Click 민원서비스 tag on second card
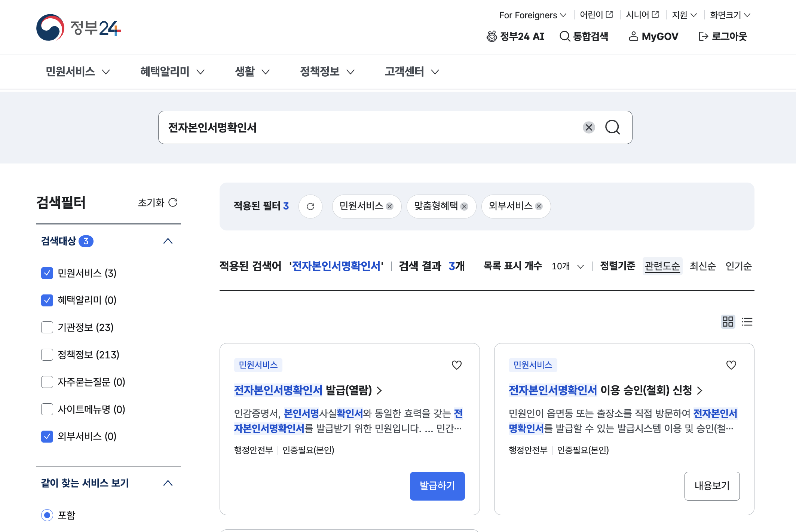Image resolution: width=796 pixels, height=532 pixels. click(x=533, y=365)
